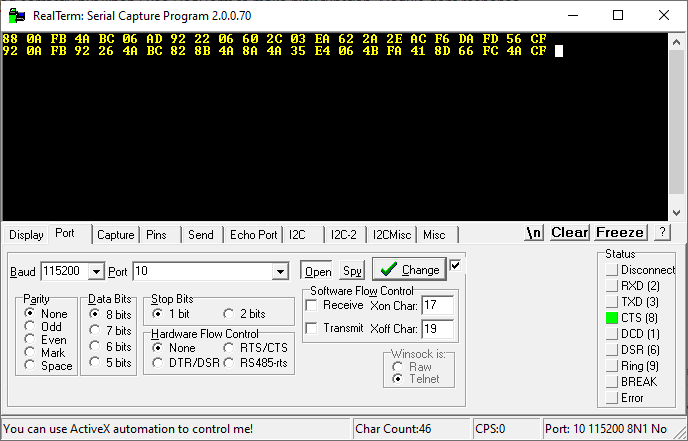Select Even parity
The image size is (688, 441).
click(x=46, y=340)
